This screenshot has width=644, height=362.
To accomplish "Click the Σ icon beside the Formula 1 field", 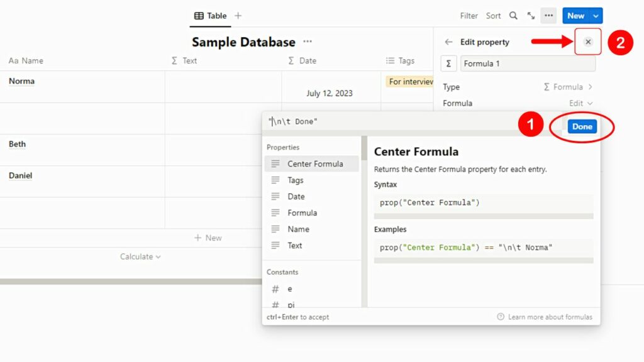I will click(448, 63).
